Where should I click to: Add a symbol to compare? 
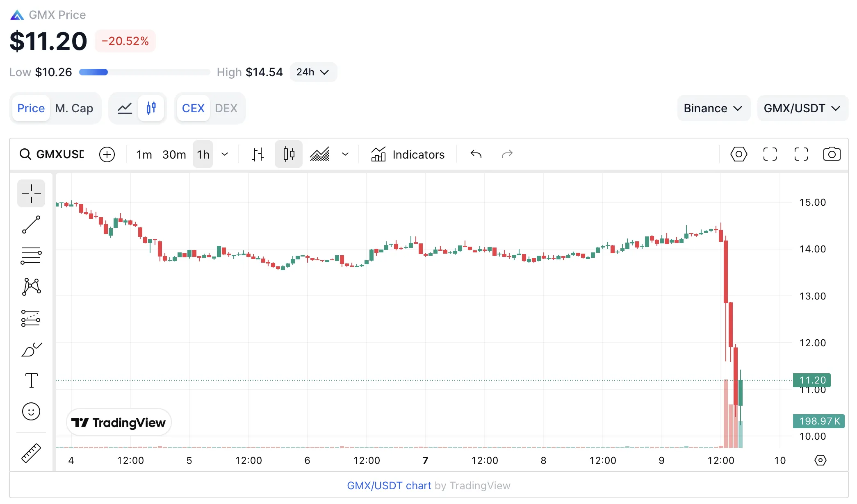pos(107,154)
